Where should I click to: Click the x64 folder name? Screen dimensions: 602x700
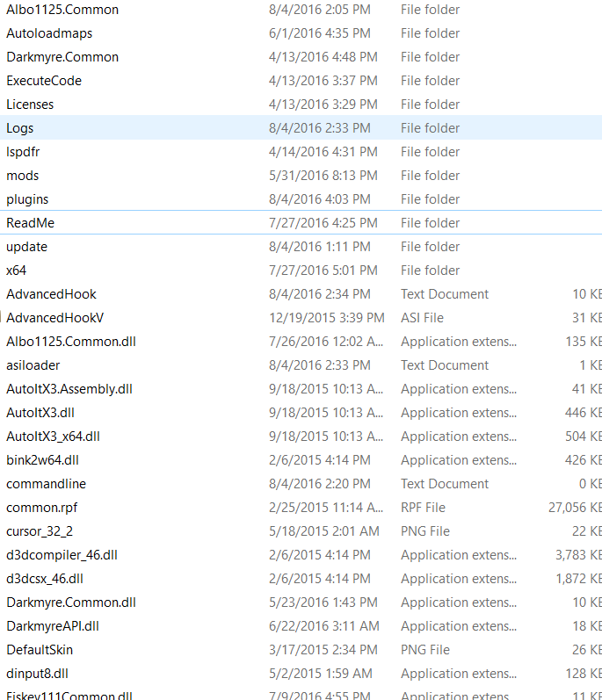click(16, 271)
